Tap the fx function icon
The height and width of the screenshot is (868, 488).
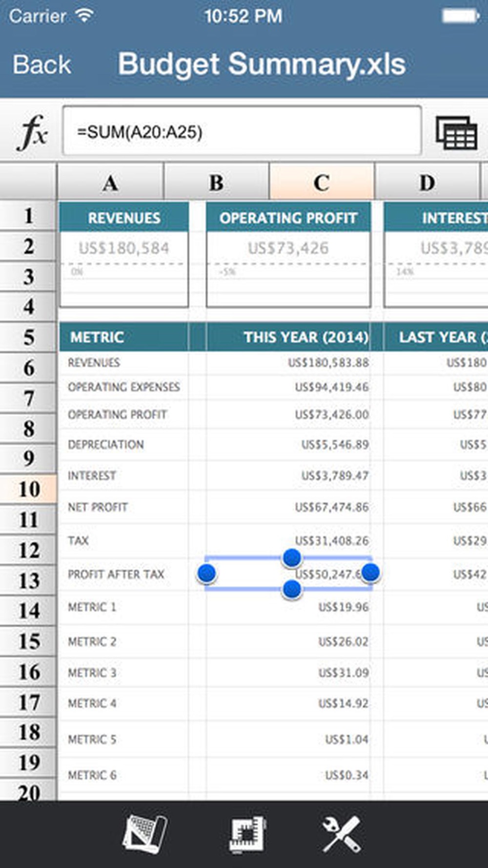[x=33, y=133]
